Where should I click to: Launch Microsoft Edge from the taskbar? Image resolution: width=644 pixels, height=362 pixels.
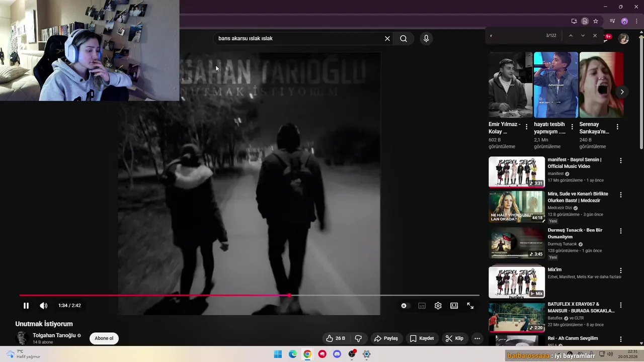pyautogui.click(x=293, y=354)
